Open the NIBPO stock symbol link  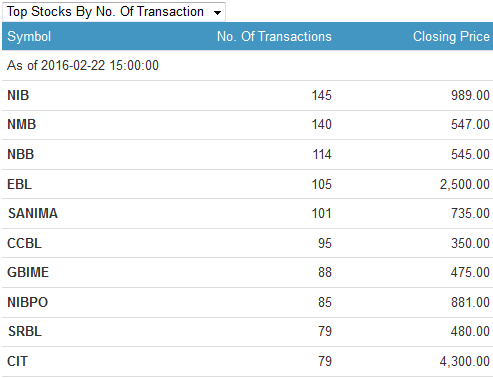pos(28,302)
